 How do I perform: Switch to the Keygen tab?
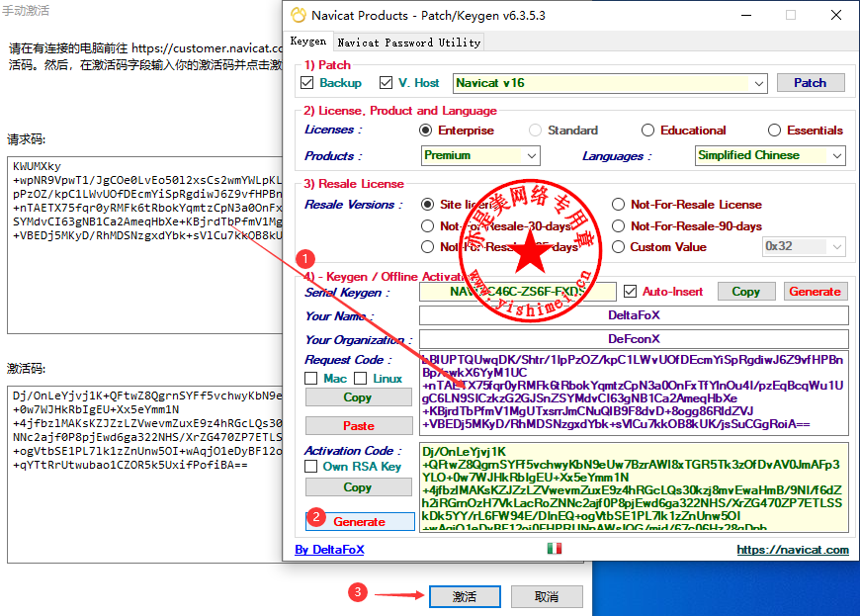pyautogui.click(x=308, y=42)
